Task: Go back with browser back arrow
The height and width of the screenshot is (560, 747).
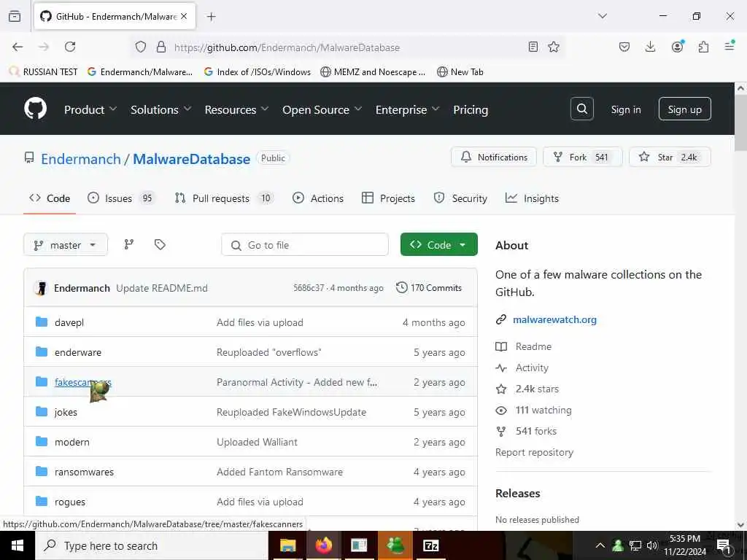Action: point(18,47)
